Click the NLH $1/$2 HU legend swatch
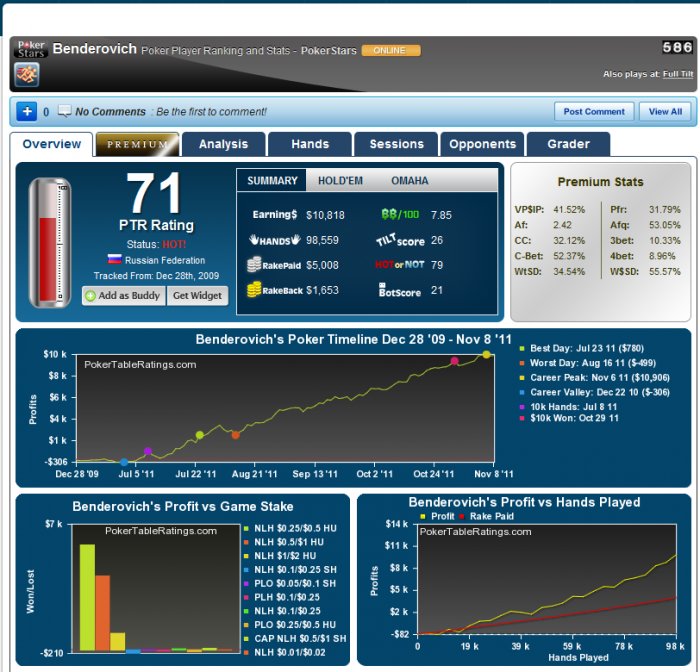The image size is (700, 672). (246, 556)
